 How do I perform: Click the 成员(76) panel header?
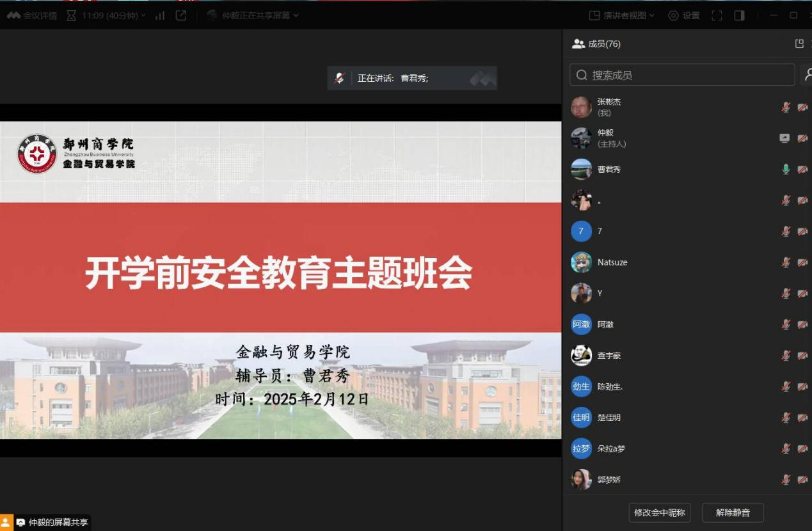[x=596, y=44]
